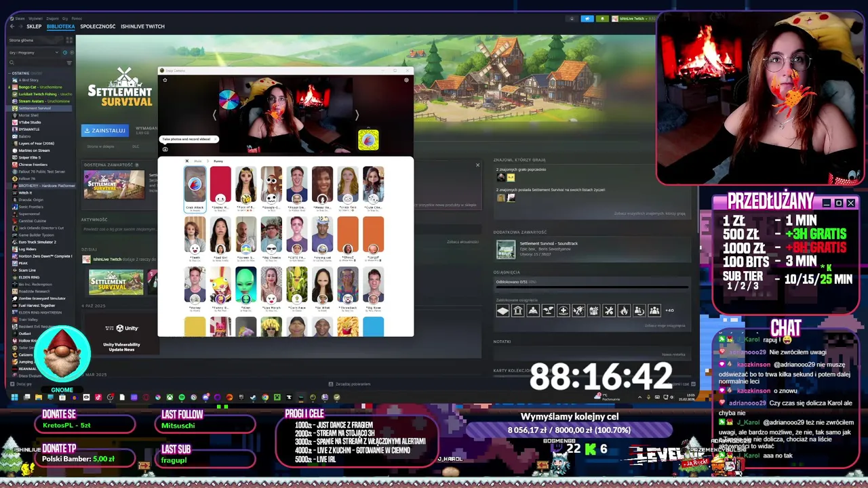868x488 pixels.
Task: Select DYSMANTLE in library list
Action: coord(29,129)
